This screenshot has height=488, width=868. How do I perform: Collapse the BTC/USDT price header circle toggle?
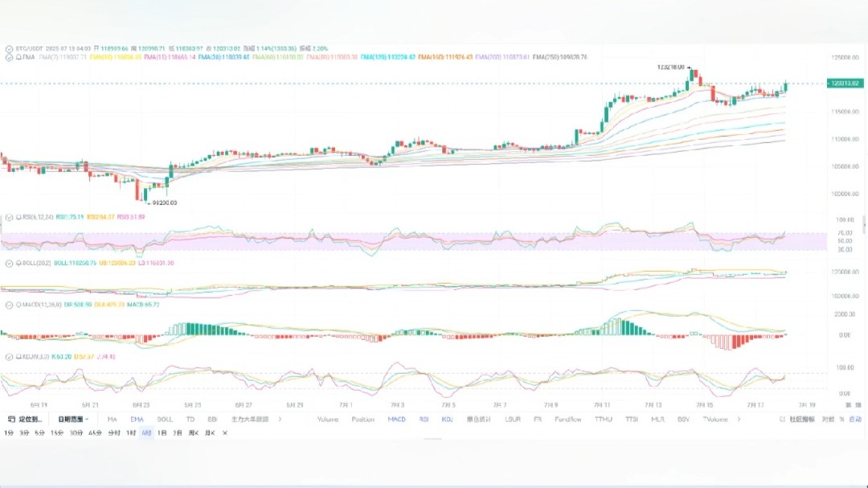pyautogui.click(x=9, y=49)
